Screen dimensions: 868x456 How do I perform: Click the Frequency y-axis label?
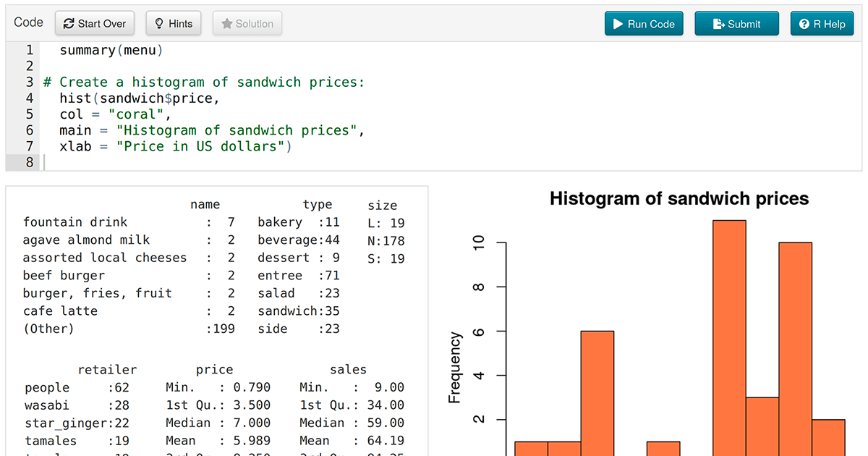[454, 367]
